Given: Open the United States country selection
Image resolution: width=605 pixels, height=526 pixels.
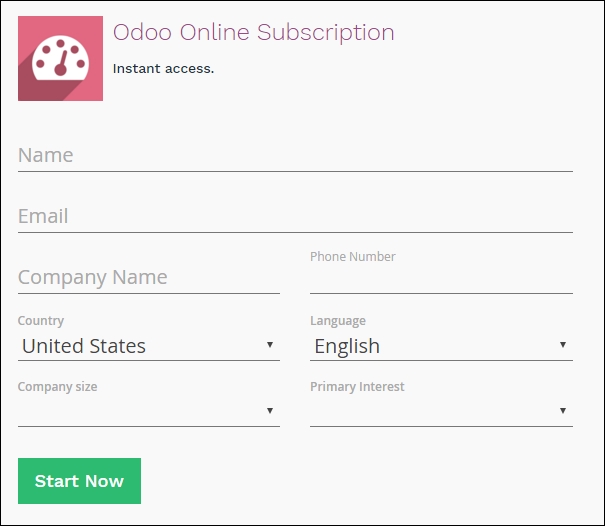Looking at the screenshot, I should pos(149,346).
